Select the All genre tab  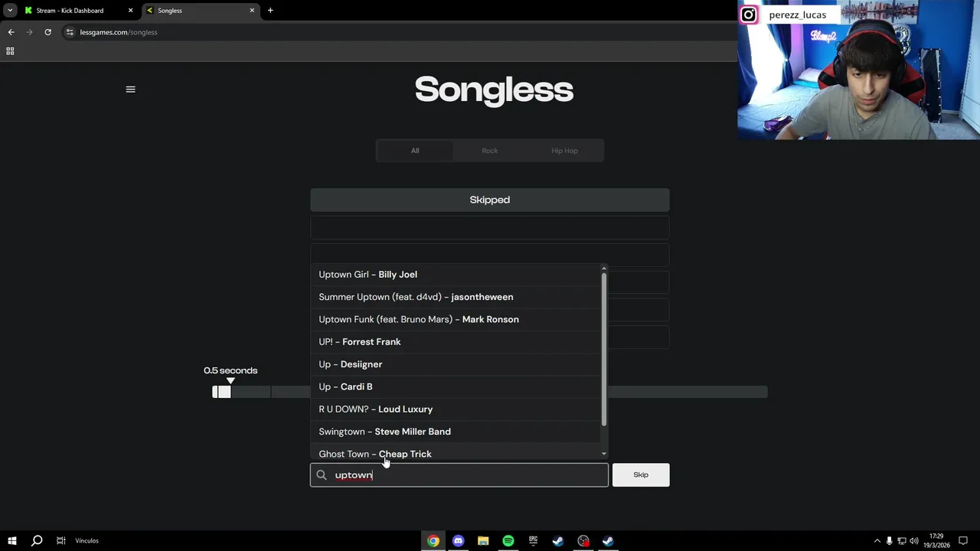[x=415, y=151]
